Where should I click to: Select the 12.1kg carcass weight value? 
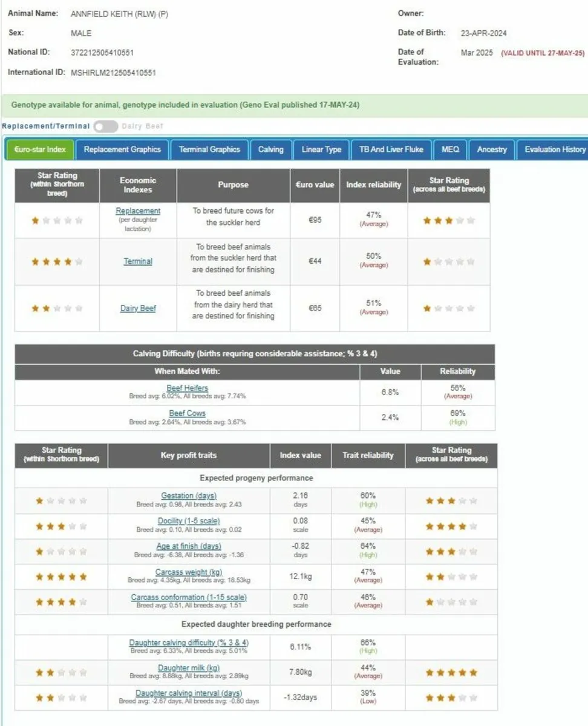[x=301, y=577]
